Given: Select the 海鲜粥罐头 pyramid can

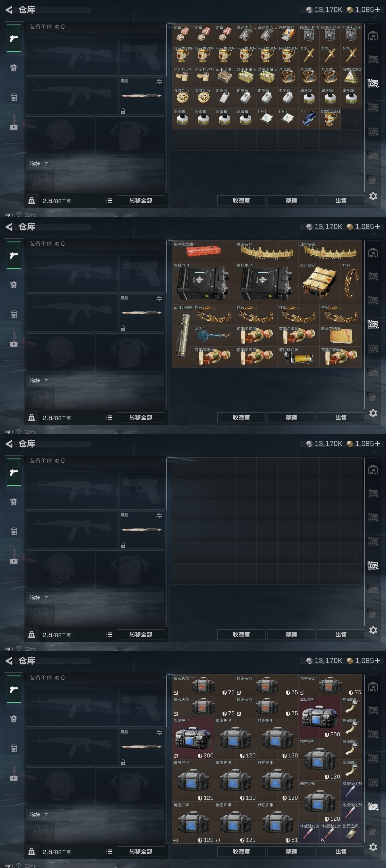Looking at the screenshot, I should pyautogui.click(x=351, y=77).
